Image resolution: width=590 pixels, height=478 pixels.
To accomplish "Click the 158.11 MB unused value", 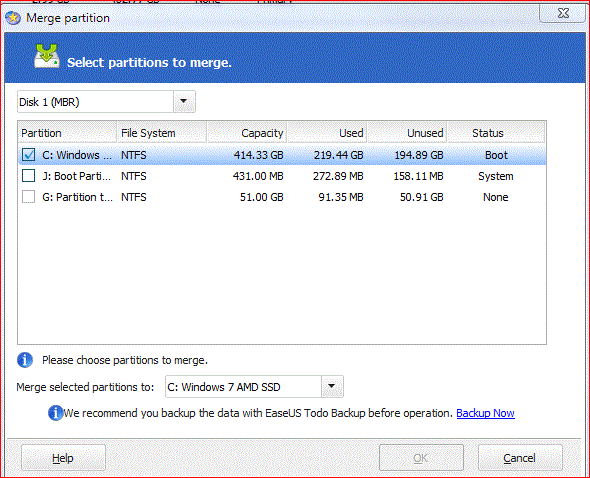I will 418,176.
